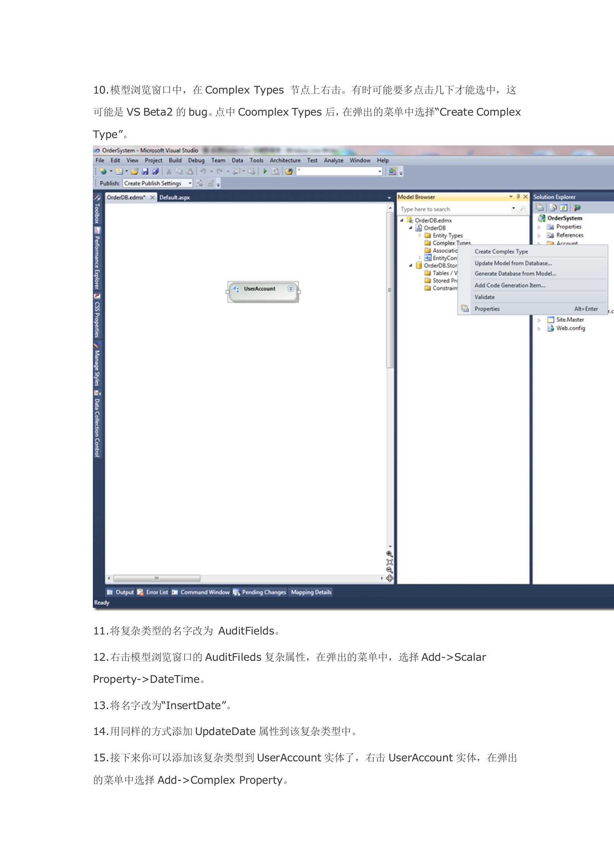Image resolution: width=614 pixels, height=868 pixels.
Task: Click the Toolbox icon in left sidebar
Action: click(x=97, y=198)
